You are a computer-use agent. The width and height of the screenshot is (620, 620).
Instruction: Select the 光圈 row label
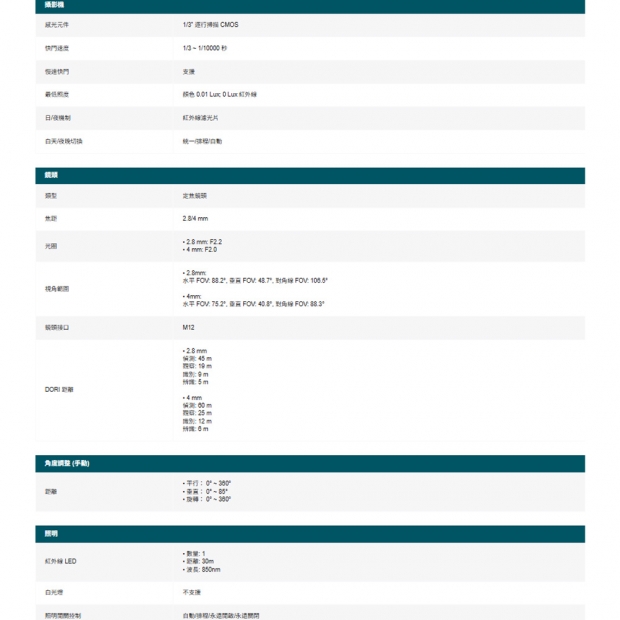[x=52, y=246]
